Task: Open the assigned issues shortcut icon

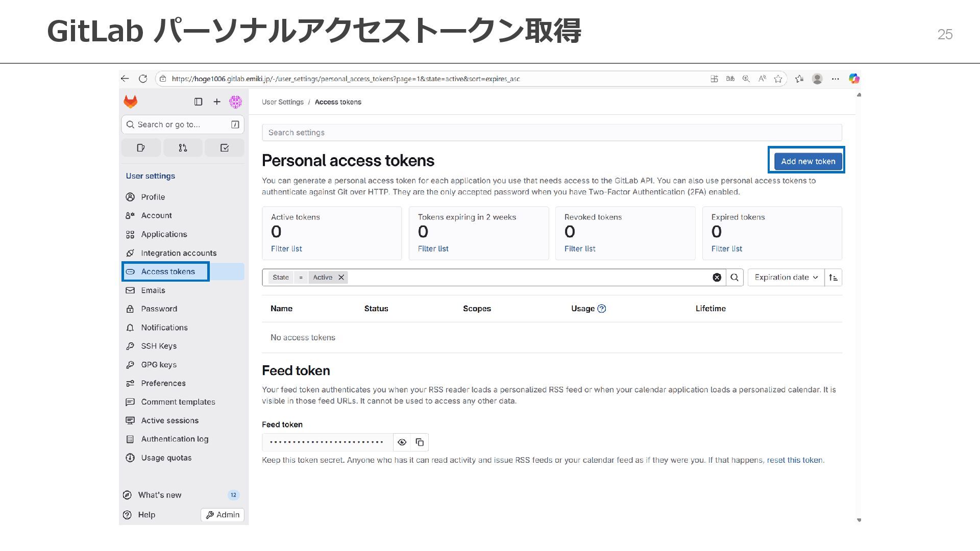Action: tap(141, 148)
